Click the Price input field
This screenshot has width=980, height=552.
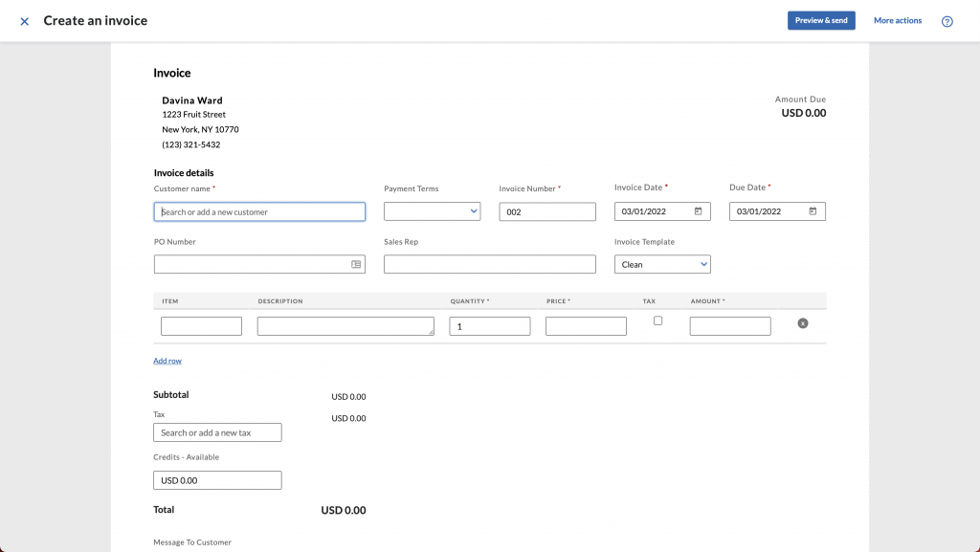pos(586,326)
